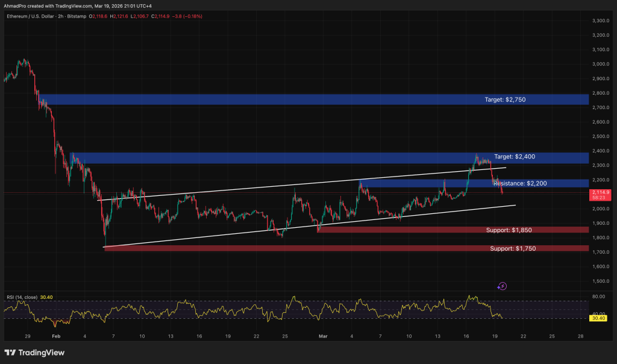Image resolution: width=617 pixels, height=364 pixels.
Task: Select the Target: $2,750 blue zone
Action: click(505, 99)
